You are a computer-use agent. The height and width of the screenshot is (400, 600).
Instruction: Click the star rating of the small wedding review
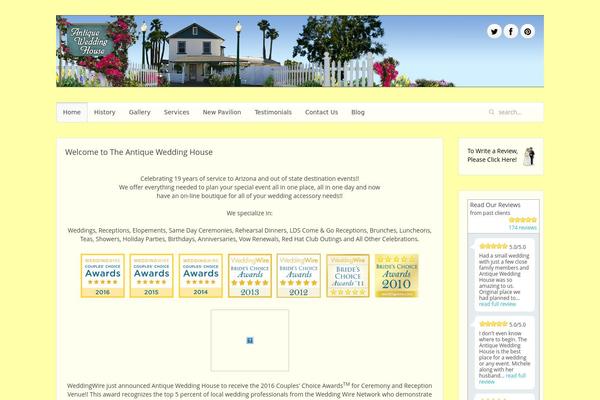tap(493, 246)
